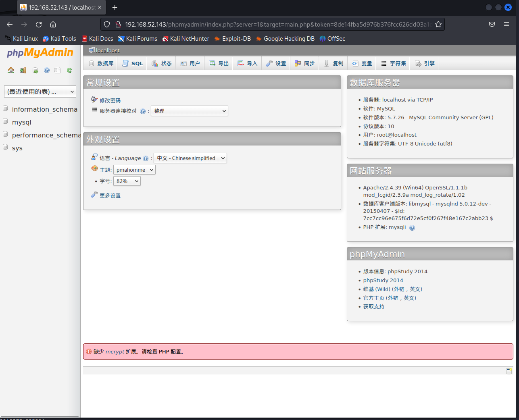Open the 引擎 engines tab
The image size is (519, 420).
point(425,63)
